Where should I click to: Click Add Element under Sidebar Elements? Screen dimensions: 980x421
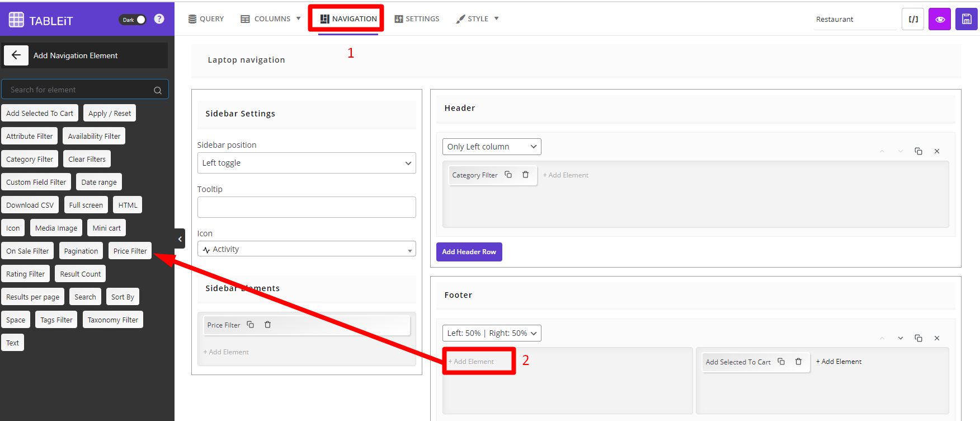pyautogui.click(x=226, y=352)
